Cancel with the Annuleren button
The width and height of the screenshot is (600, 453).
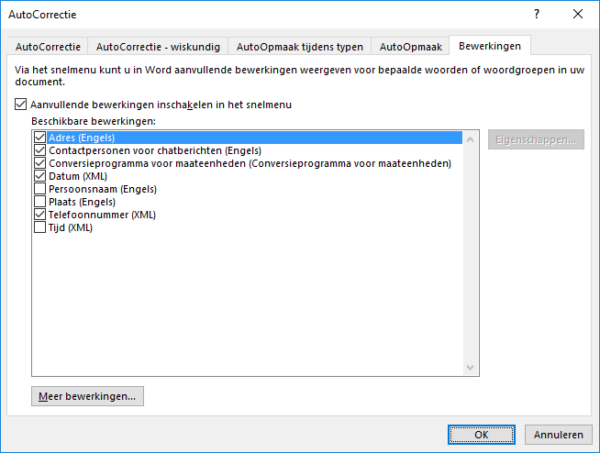pos(558,435)
